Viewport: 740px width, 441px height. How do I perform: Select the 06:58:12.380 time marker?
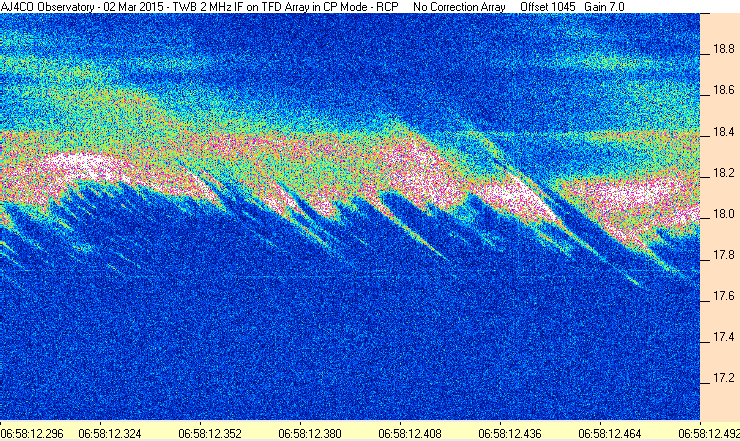310,433
